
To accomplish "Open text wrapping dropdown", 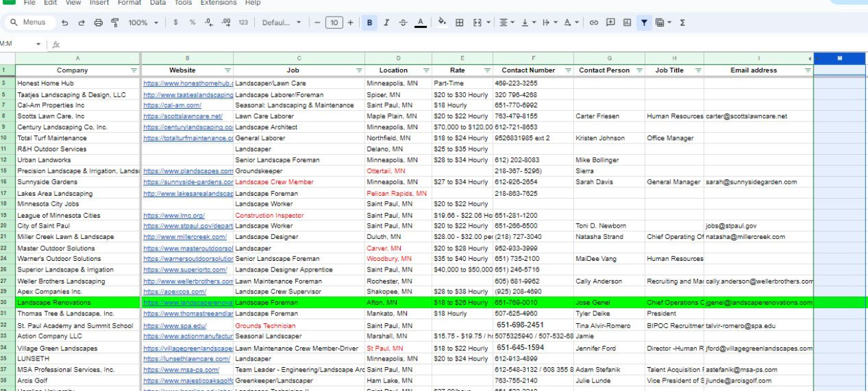I will [549, 23].
